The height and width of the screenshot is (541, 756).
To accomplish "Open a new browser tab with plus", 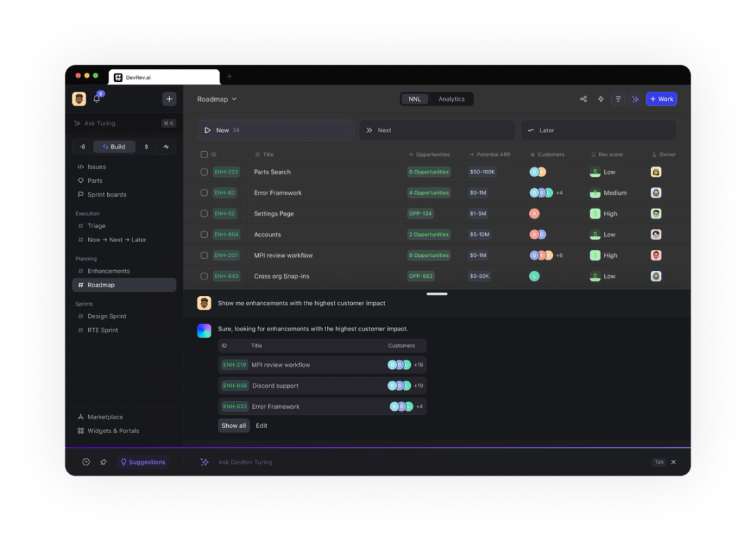I will 230,76.
